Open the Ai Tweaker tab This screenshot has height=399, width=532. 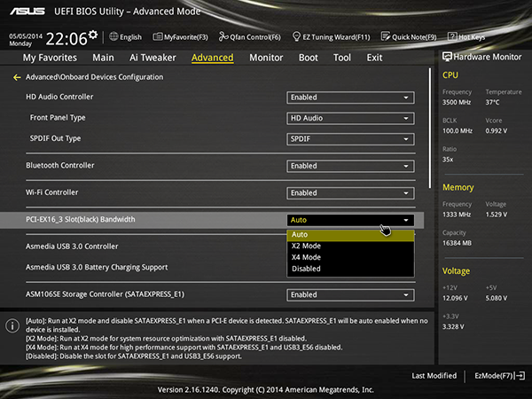pyautogui.click(x=153, y=58)
